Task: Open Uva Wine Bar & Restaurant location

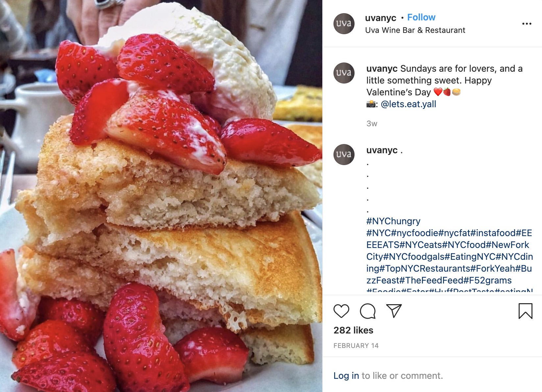Action: point(415,30)
